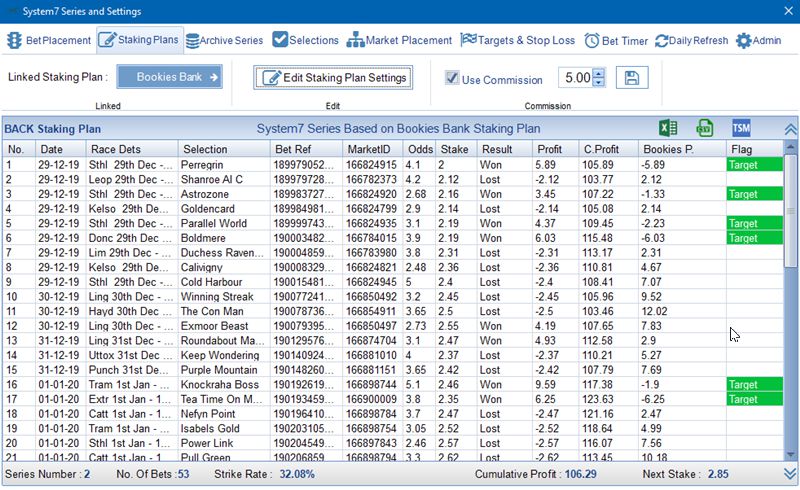Select the Boldmere selection cell

(x=224, y=238)
